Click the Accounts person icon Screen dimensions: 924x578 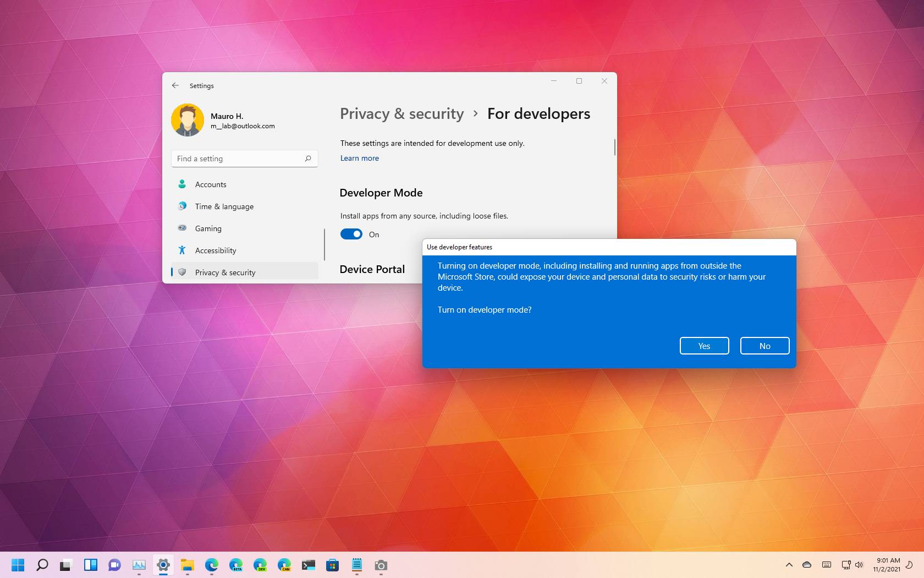pyautogui.click(x=182, y=184)
